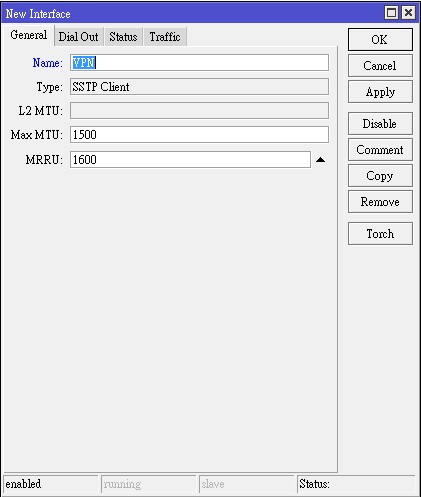
Task: Close the New Interface window
Action: tap(408, 13)
